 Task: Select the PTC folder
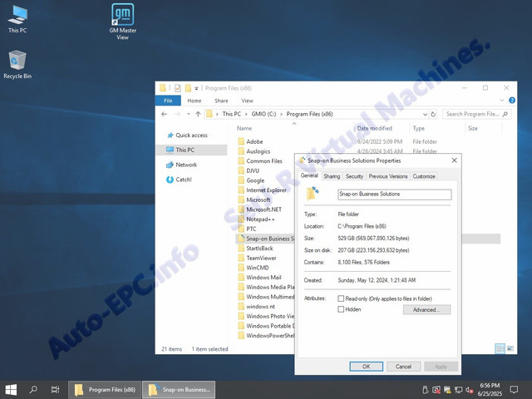251,229
